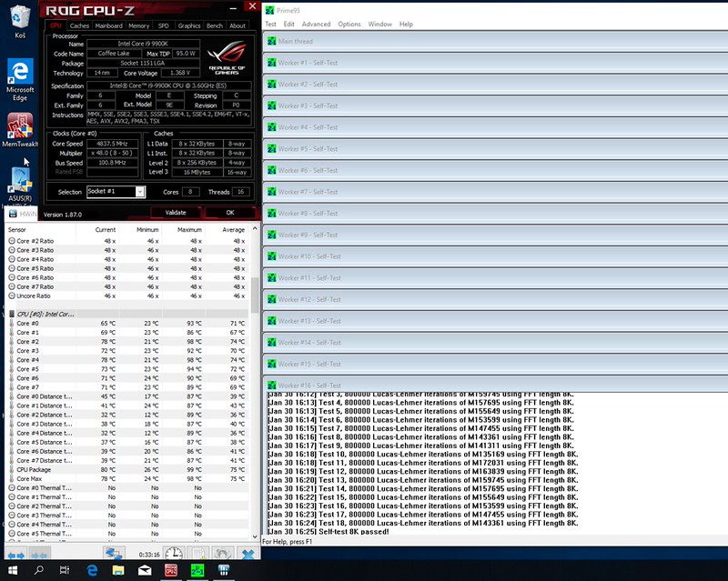Open HWiNFO settings gear icon
Image resolution: width=728 pixels, height=581 pixels.
220,554
